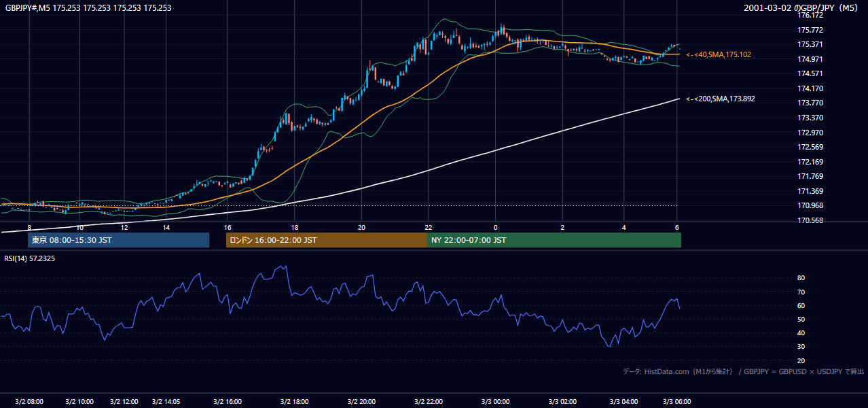Click the 173.770 price axis label

(x=810, y=103)
